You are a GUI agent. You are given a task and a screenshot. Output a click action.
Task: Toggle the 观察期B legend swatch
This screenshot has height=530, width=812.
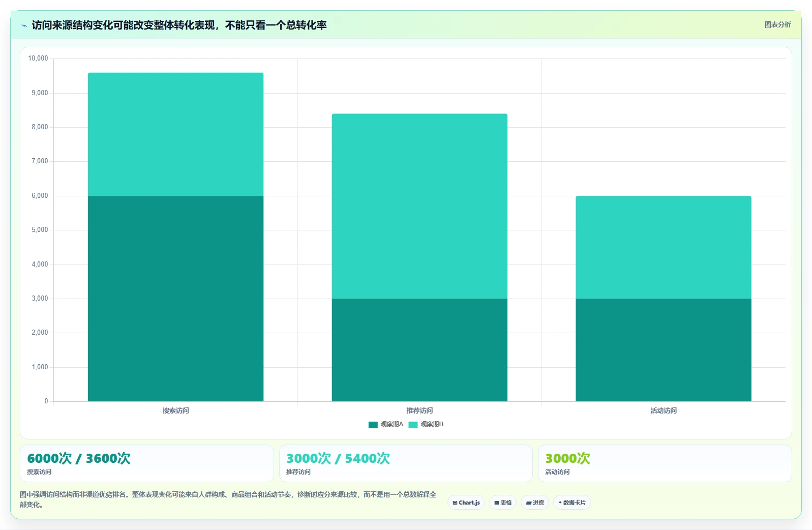tap(413, 424)
